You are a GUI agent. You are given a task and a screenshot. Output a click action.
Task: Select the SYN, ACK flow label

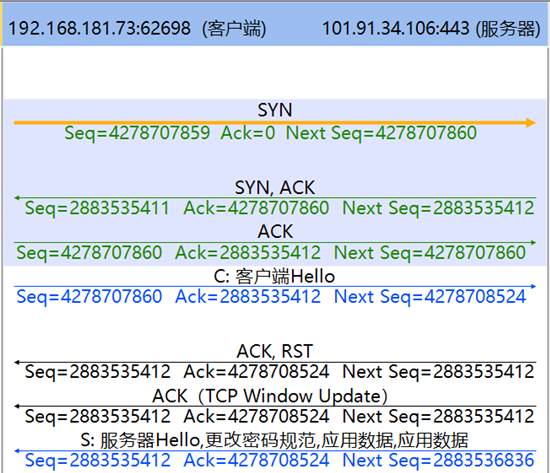click(275, 187)
